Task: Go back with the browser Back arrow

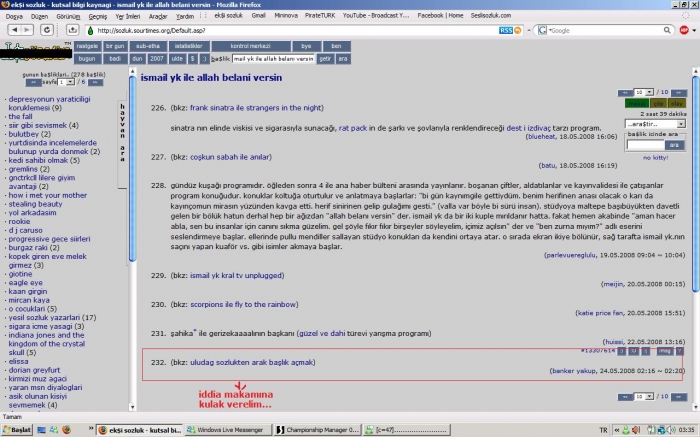Action: pyautogui.click(x=15, y=30)
